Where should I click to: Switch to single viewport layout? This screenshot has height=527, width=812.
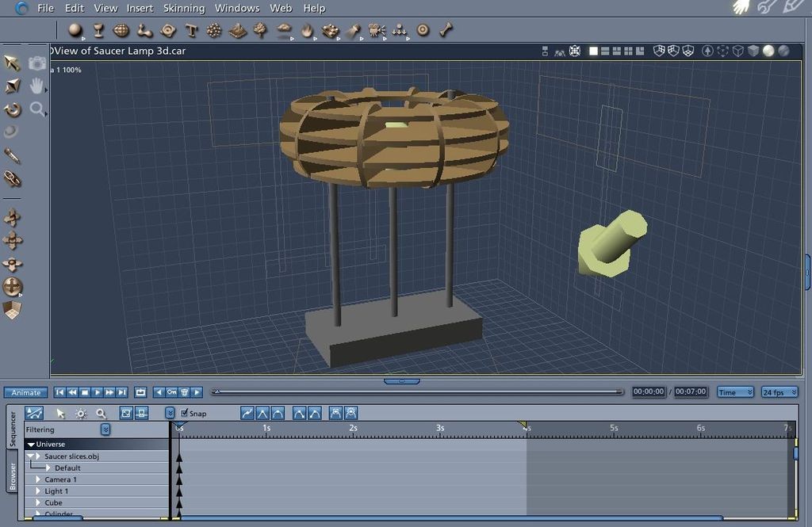click(x=593, y=51)
